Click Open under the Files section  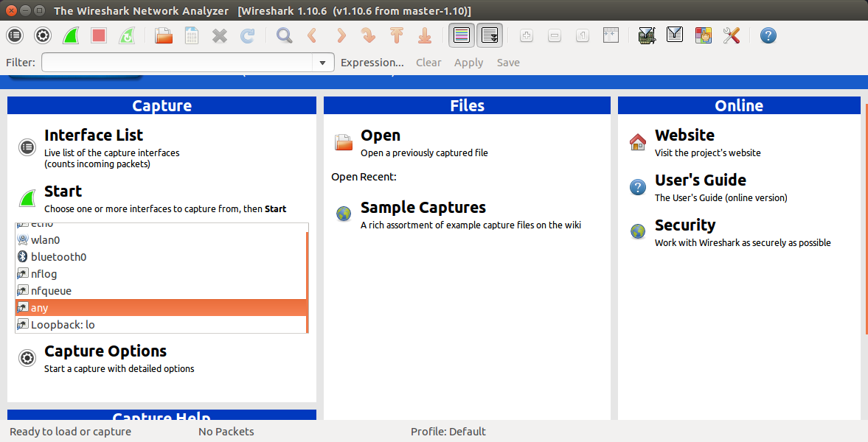coord(381,135)
